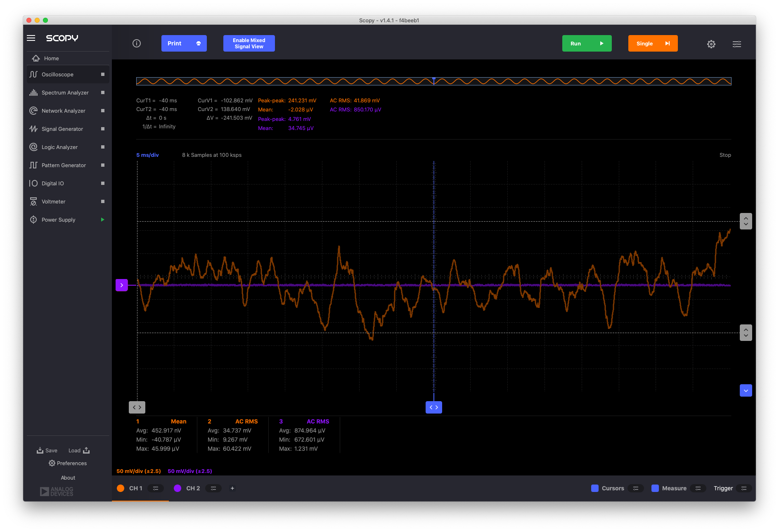Screen dimensions: 779x532
Task: Select gray time cursor handle
Action: pos(137,407)
